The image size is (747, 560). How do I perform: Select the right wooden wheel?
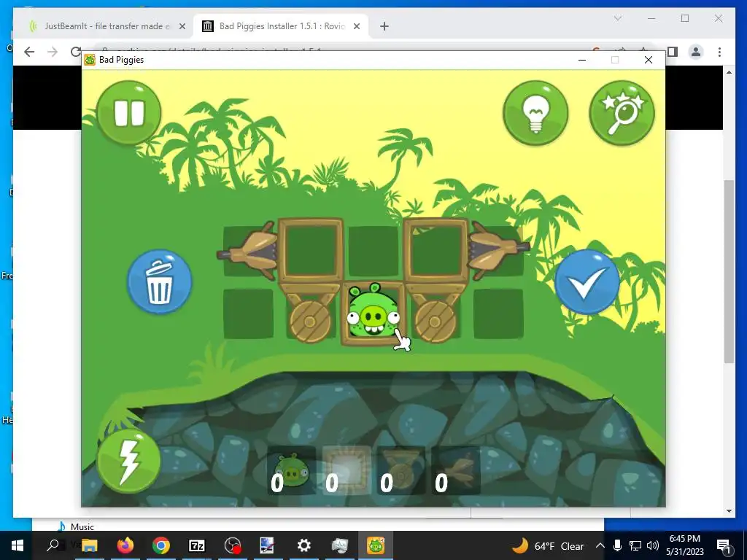(435, 322)
